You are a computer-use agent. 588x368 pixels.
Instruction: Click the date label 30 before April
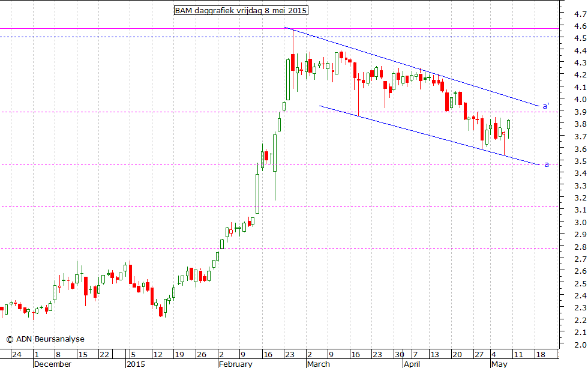pos(399,355)
